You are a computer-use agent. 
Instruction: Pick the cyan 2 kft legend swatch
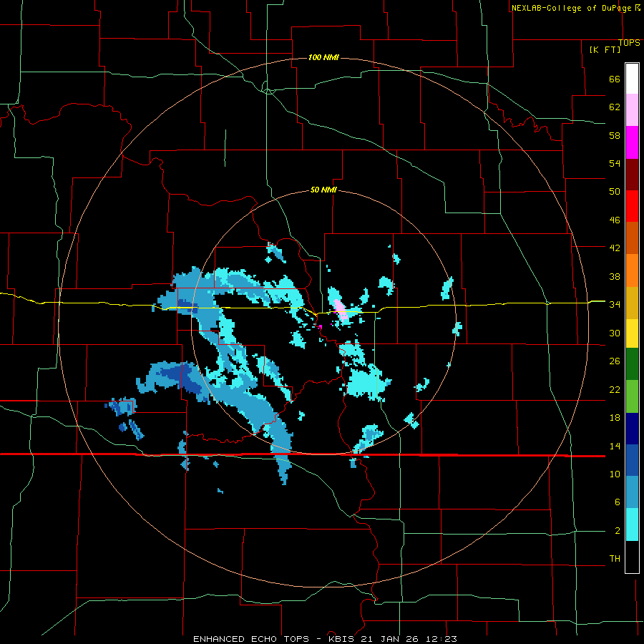632,525
